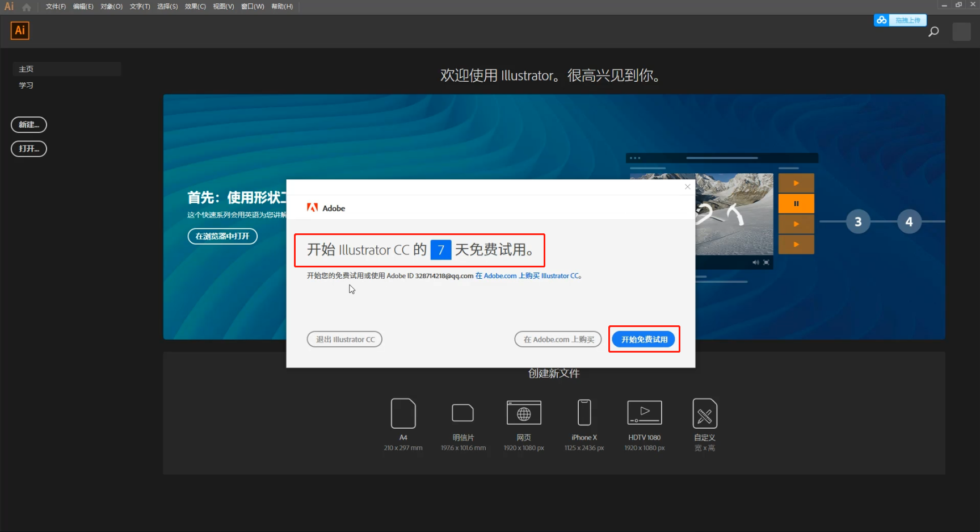Click fullscreen icon under tutorial video
980x532 pixels.
[x=766, y=262]
